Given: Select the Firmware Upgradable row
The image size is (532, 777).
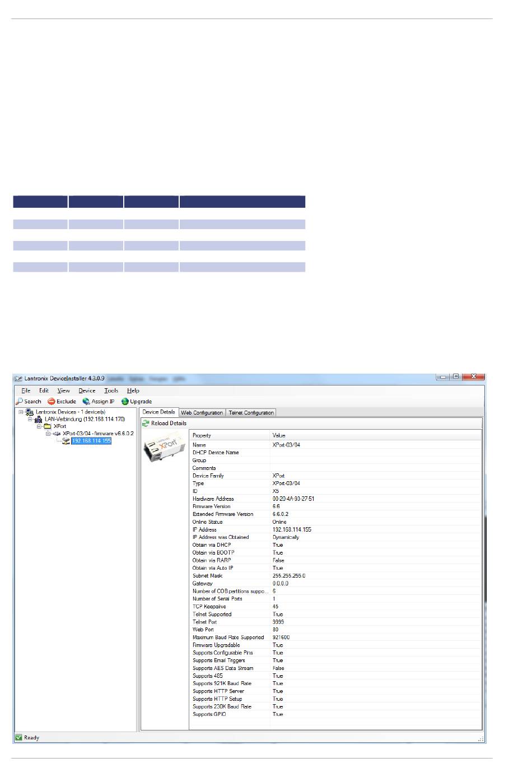Looking at the screenshot, I should (335, 645).
